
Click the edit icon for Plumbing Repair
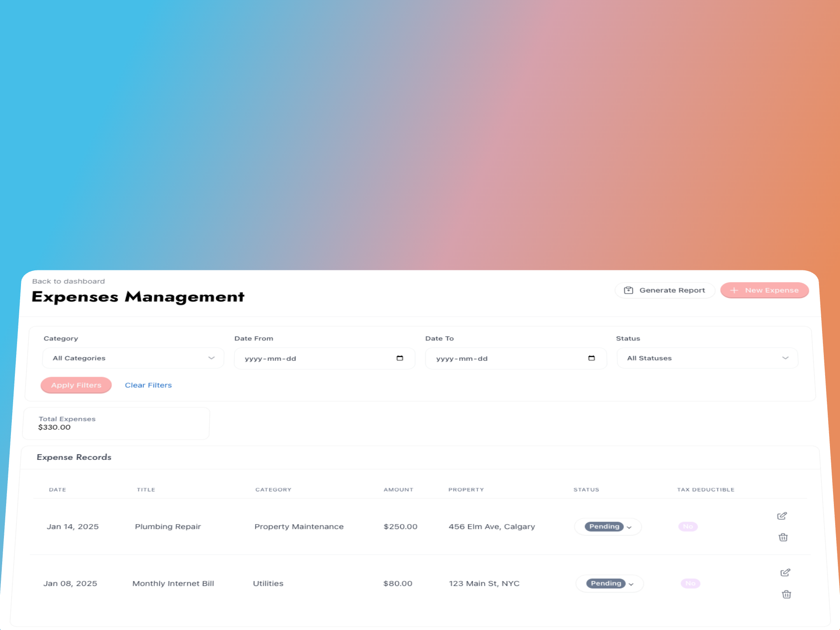(x=782, y=515)
